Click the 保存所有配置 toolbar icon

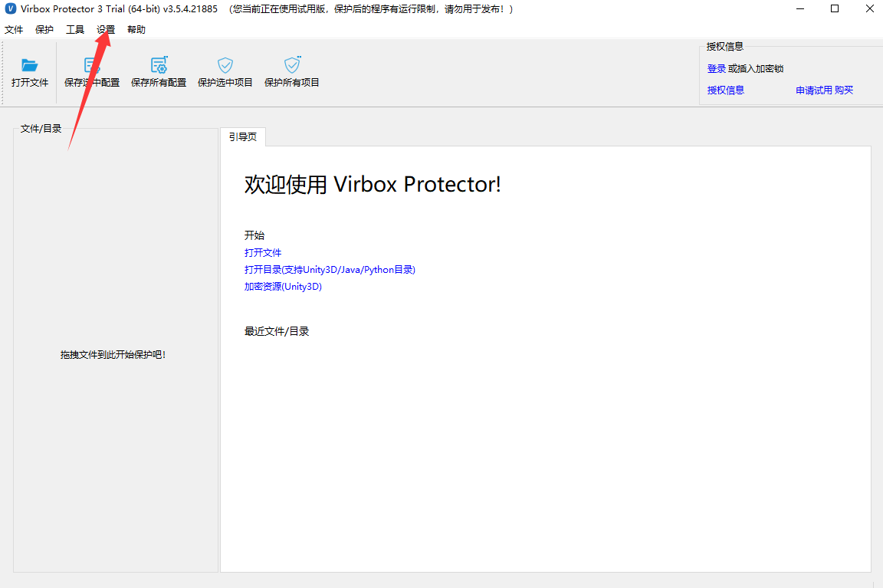pyautogui.click(x=159, y=65)
